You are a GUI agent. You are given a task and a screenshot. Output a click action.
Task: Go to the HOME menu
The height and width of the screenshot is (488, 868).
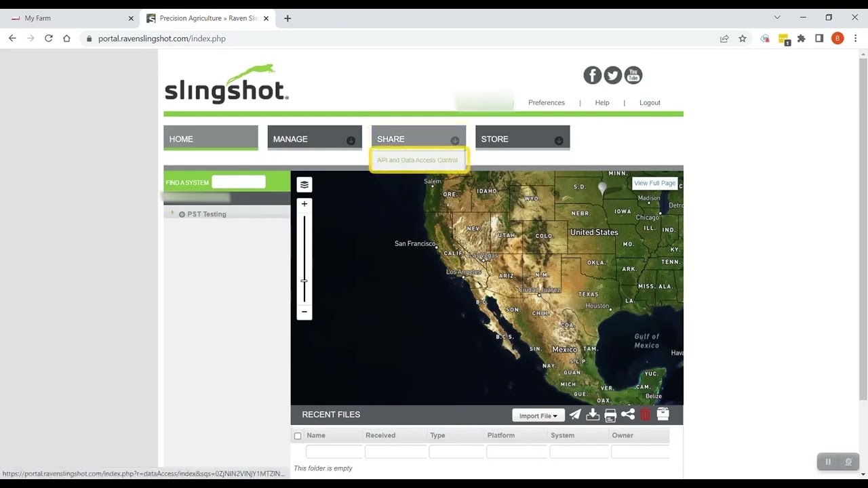pos(211,138)
